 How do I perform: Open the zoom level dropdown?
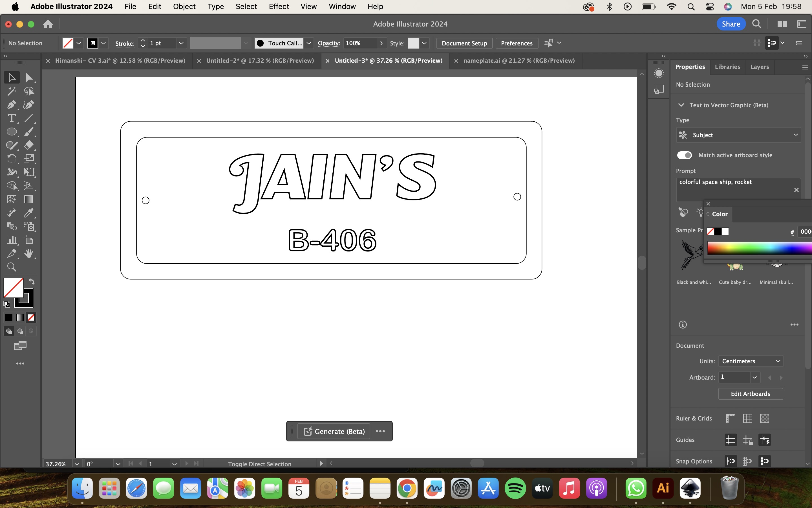click(x=77, y=464)
